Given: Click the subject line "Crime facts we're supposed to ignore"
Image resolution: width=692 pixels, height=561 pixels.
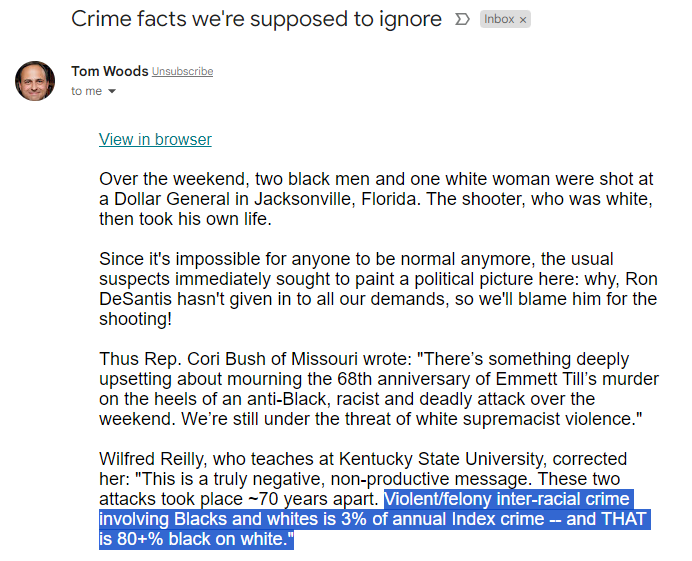Looking at the screenshot, I should [256, 19].
